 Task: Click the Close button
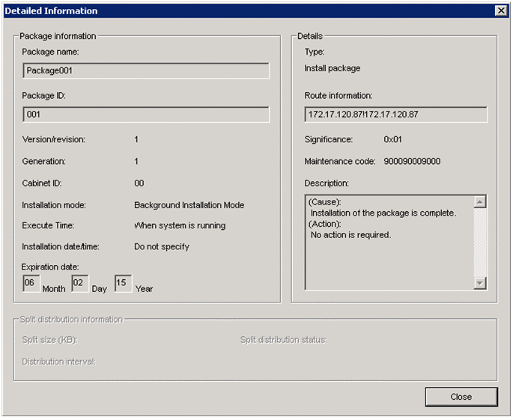point(461,397)
